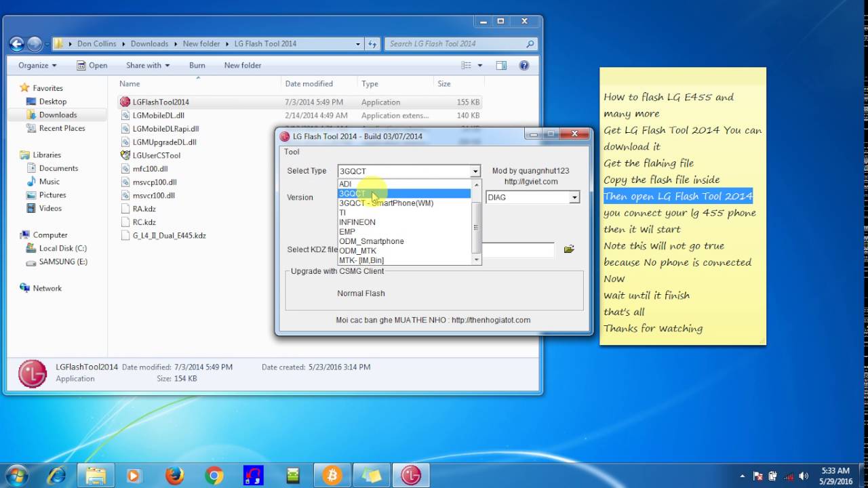The width and height of the screenshot is (868, 488).
Task: Choose 3GQCT - SmartPhone(WM) from list
Action: click(x=404, y=203)
